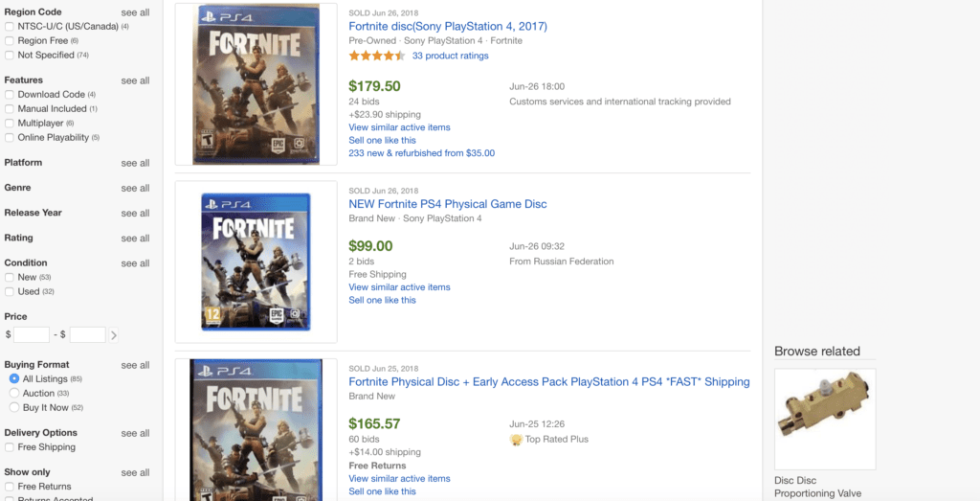Click the star rating of the first listing
The image size is (980, 501).
[x=377, y=56]
